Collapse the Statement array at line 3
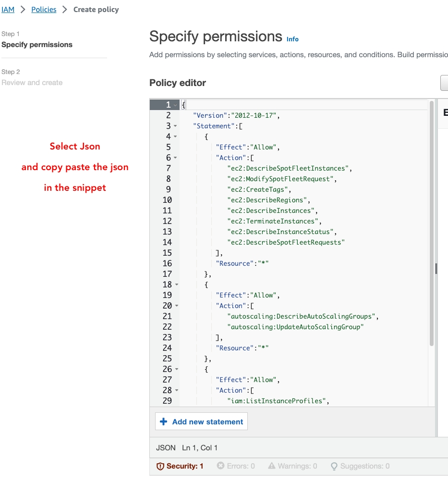The height and width of the screenshot is (483, 448). click(175, 126)
